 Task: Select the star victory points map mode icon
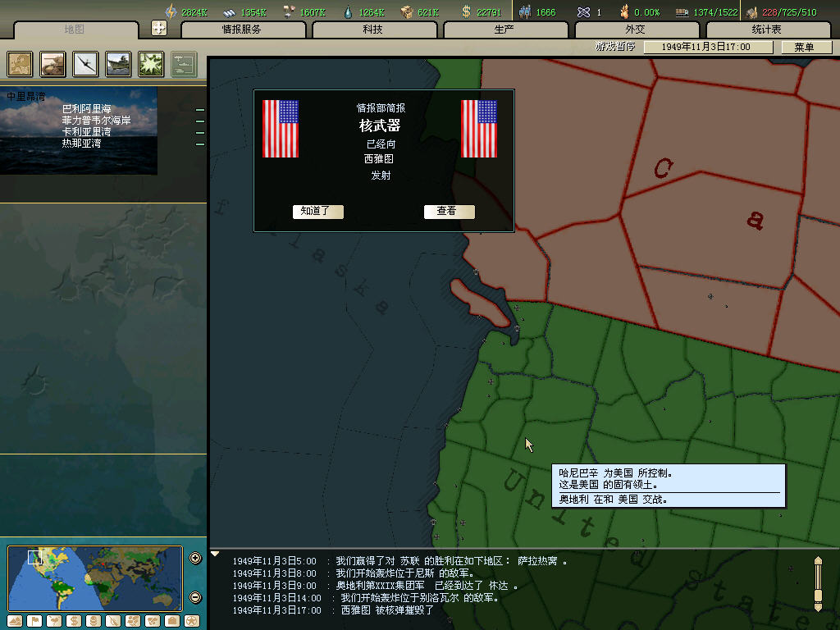click(192, 621)
